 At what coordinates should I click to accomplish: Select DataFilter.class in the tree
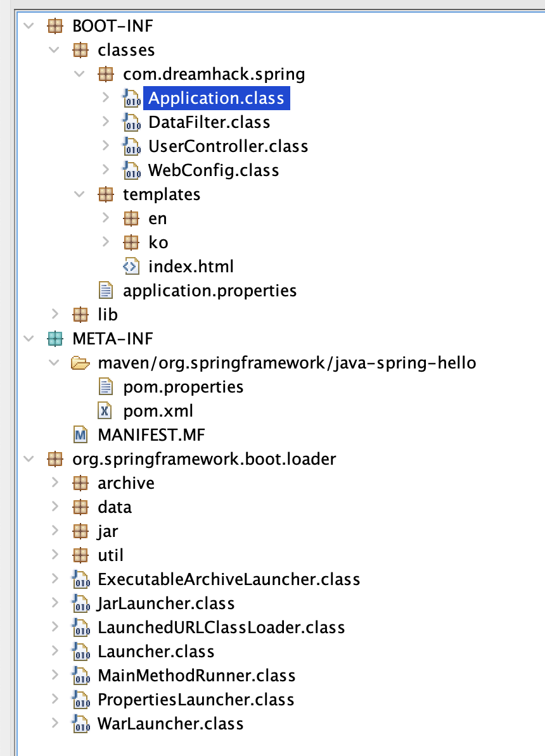pos(209,122)
